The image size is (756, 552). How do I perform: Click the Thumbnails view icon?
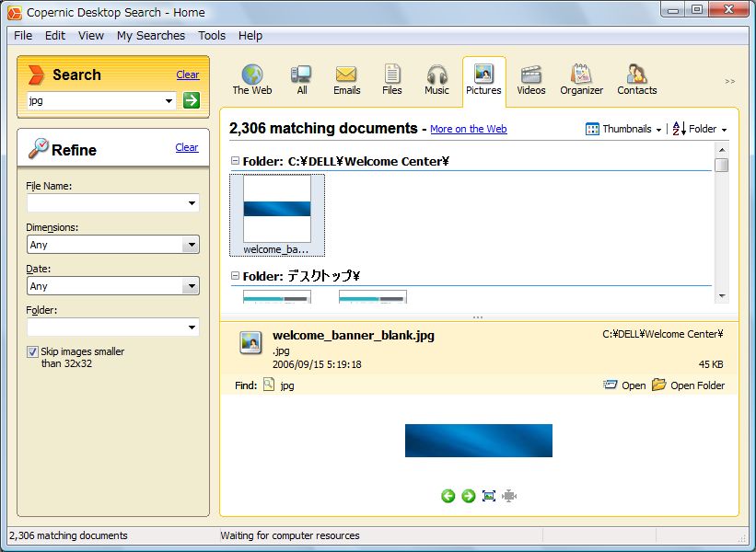(x=592, y=129)
